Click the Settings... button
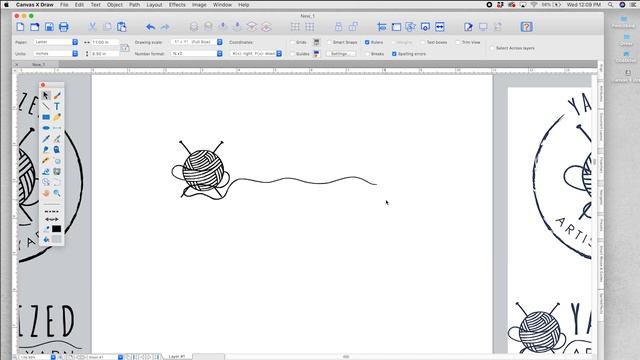This screenshot has width=640, height=360. tap(341, 54)
